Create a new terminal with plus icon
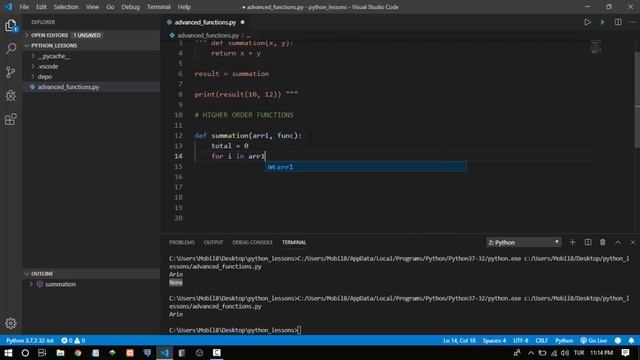The width and height of the screenshot is (640, 360). click(572, 242)
